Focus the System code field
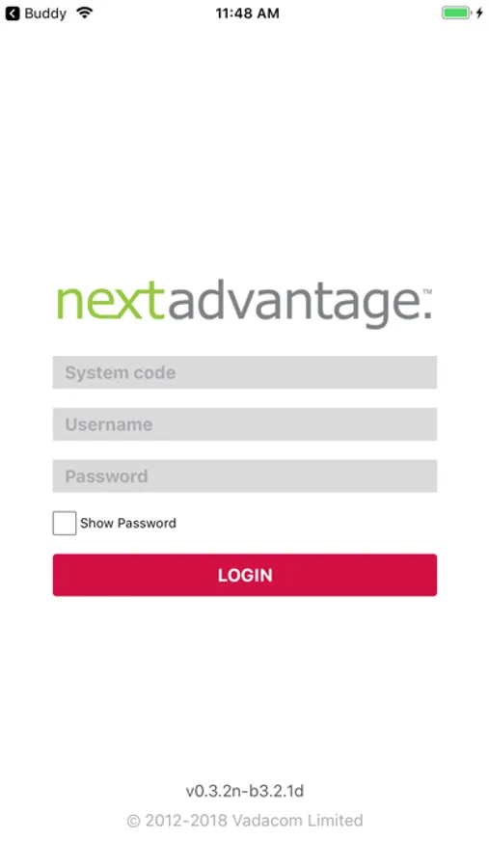 click(245, 372)
